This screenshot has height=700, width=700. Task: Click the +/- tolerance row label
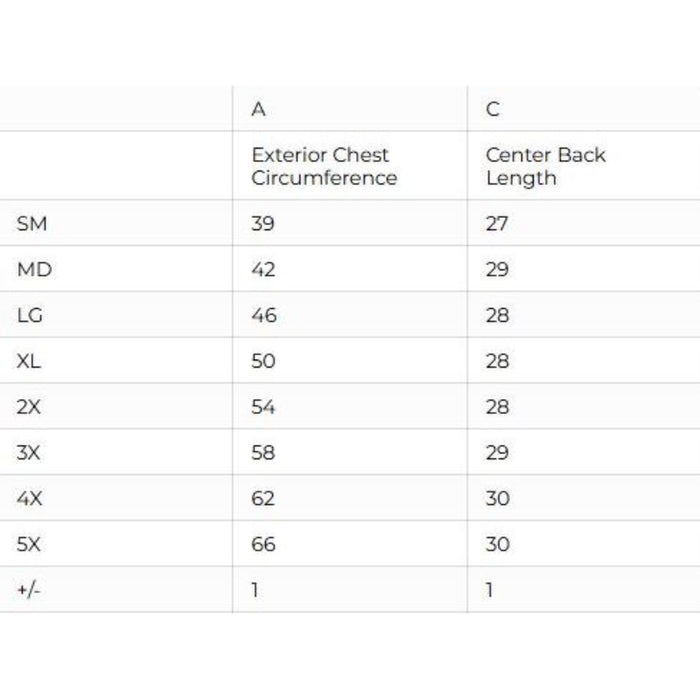[29, 590]
